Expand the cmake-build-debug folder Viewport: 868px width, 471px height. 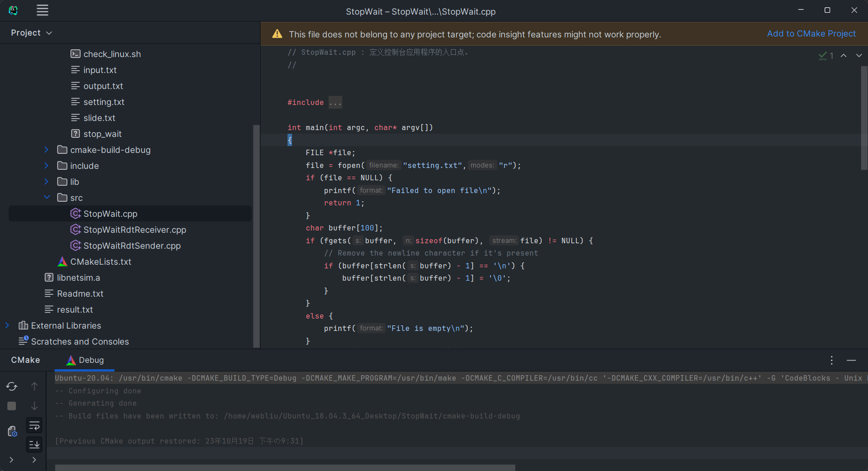pos(47,150)
